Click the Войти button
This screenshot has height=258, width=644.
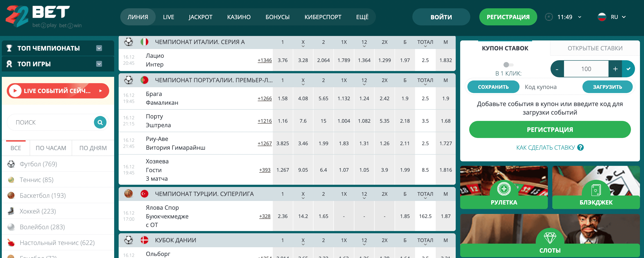(x=441, y=17)
